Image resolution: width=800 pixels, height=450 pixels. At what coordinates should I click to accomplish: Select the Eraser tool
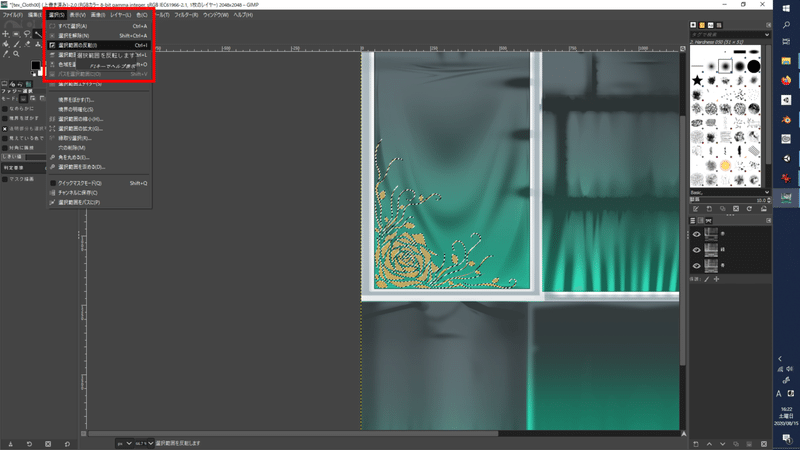pyautogui.click(x=27, y=44)
